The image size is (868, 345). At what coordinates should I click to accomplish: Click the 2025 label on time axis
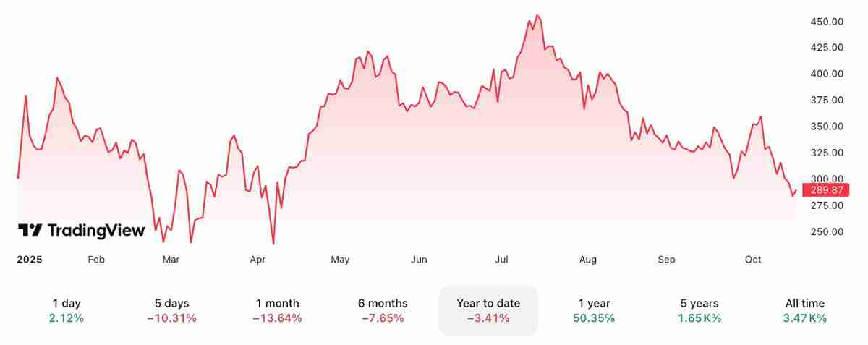tap(30, 259)
